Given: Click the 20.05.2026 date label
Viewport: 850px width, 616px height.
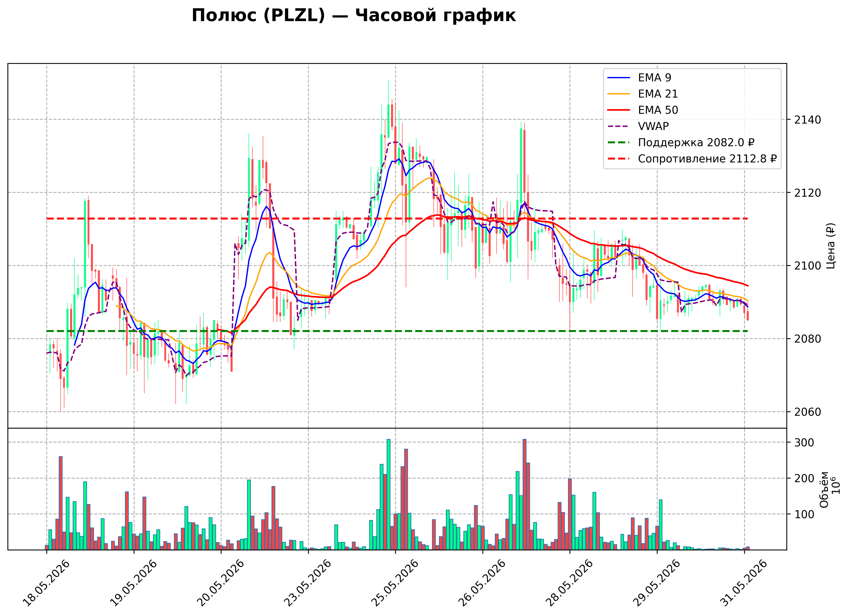Looking at the screenshot, I should coord(221,583).
